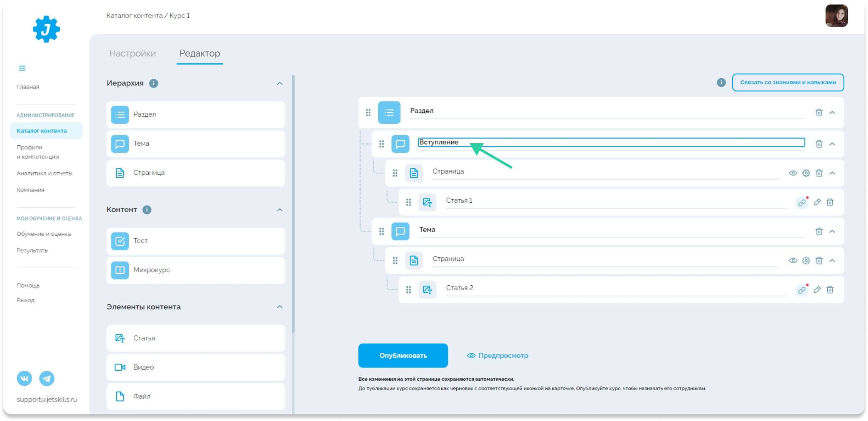The height and width of the screenshot is (421, 868).
Task: Go to Каталог контента breadcrumb
Action: pos(134,16)
